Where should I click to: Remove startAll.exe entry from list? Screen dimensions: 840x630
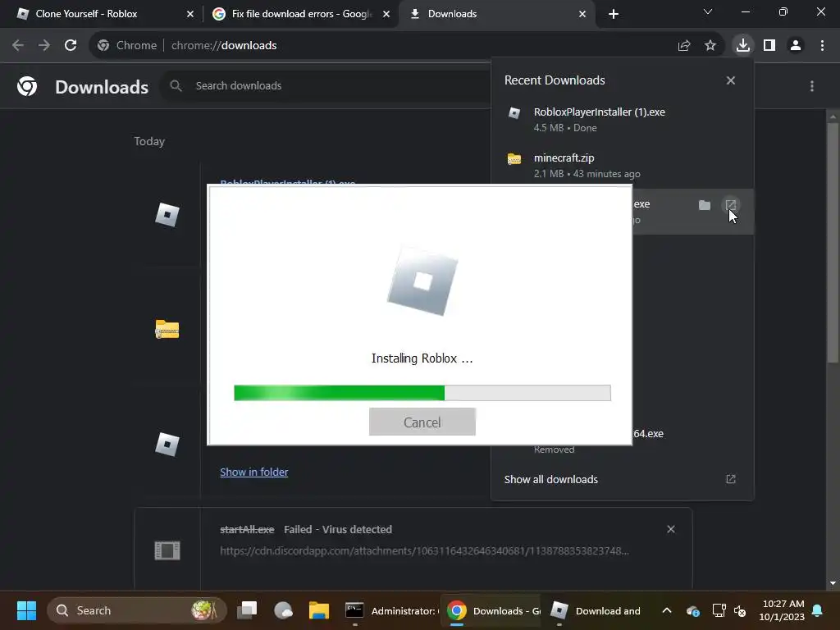[671, 529]
